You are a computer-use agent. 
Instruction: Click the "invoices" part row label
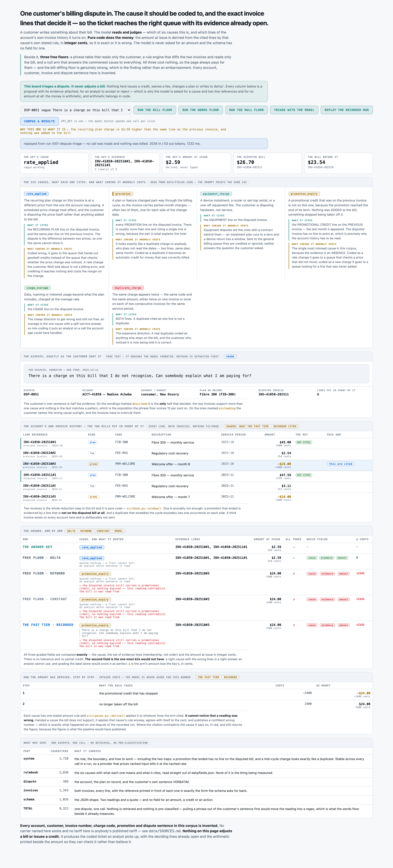point(31,790)
